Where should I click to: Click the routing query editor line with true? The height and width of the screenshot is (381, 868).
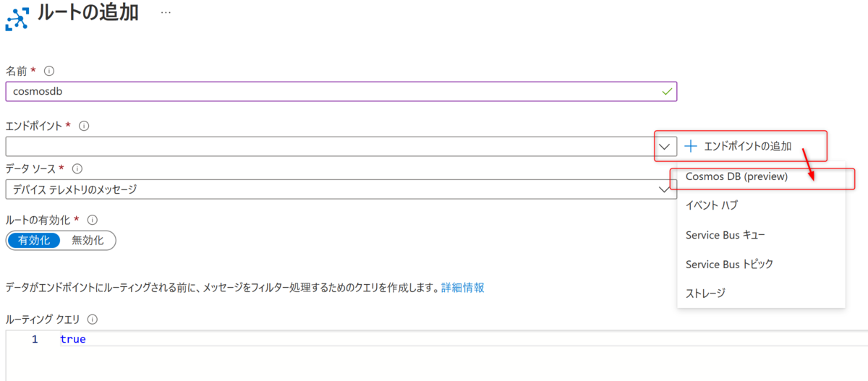click(x=463, y=339)
